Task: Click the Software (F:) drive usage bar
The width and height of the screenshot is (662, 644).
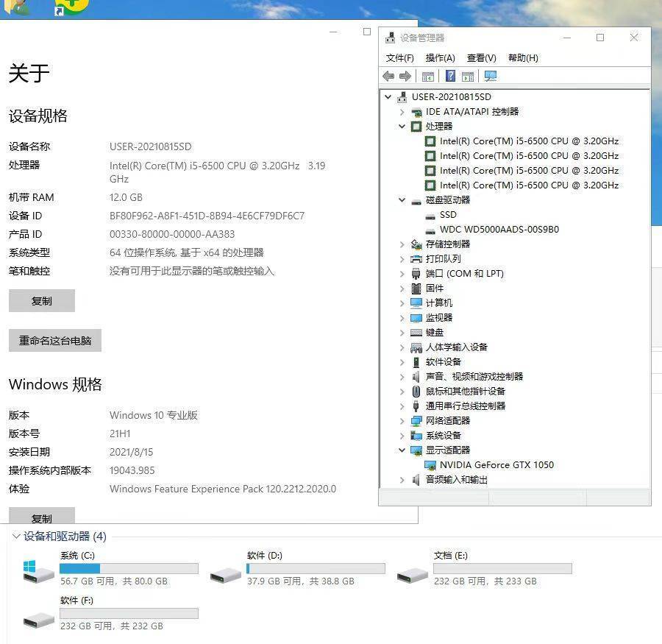Action: coord(129,613)
